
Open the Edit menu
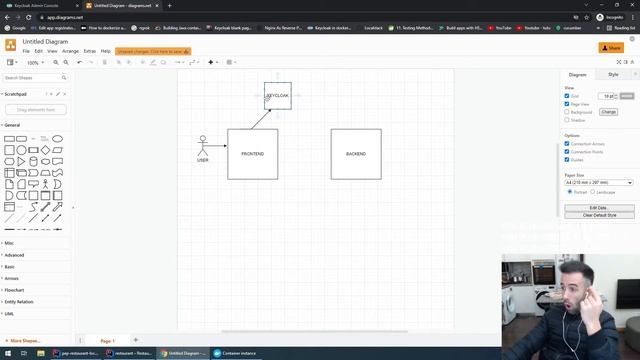pyautogui.click(x=38, y=51)
